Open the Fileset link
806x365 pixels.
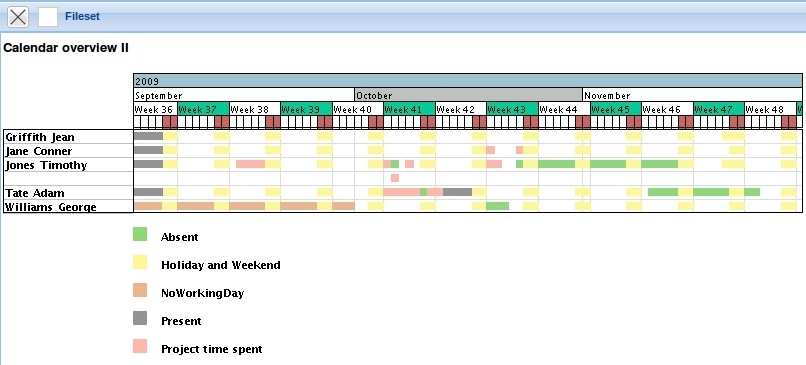82,16
